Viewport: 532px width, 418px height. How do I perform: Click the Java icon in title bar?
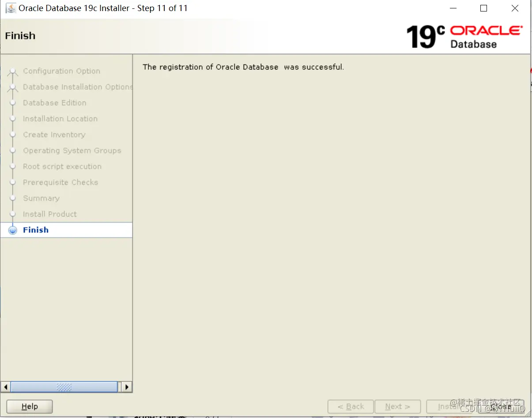click(11, 8)
